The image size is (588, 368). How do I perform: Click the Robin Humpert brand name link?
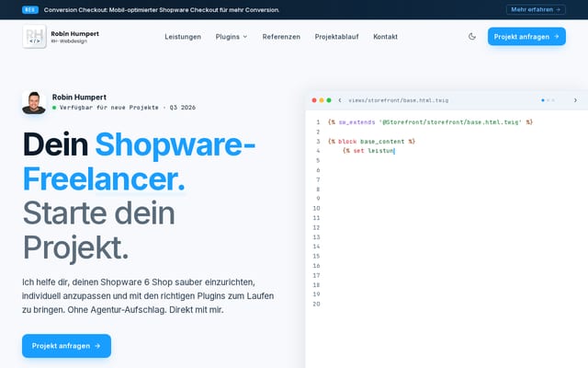75,34
